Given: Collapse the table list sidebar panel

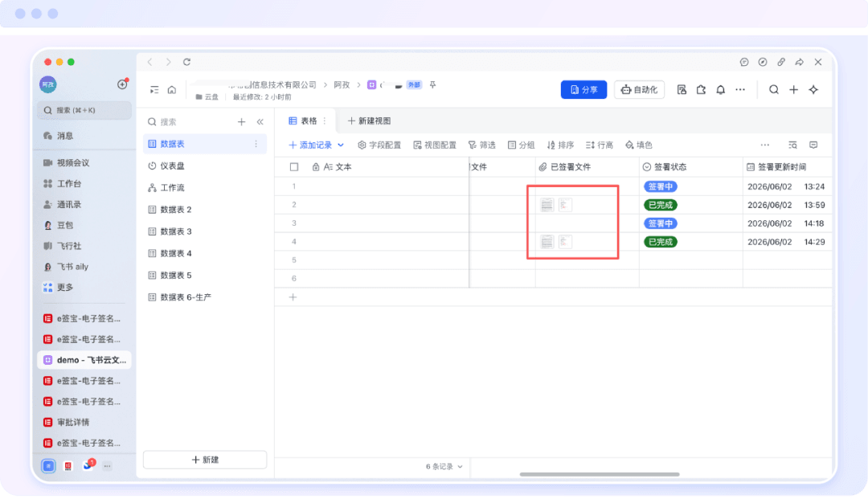Looking at the screenshot, I should [x=260, y=122].
